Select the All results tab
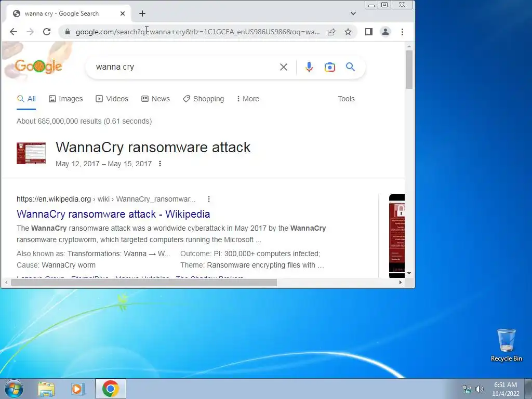The image size is (532, 399). tap(26, 99)
